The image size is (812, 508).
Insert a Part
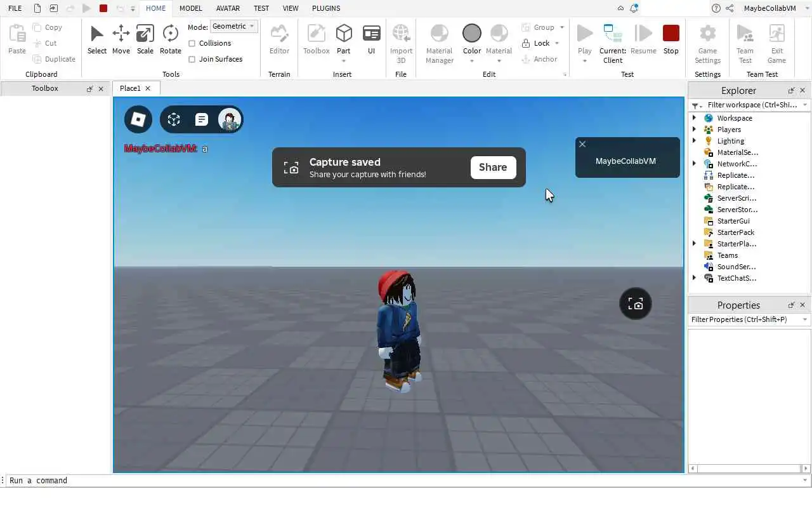pyautogui.click(x=344, y=38)
